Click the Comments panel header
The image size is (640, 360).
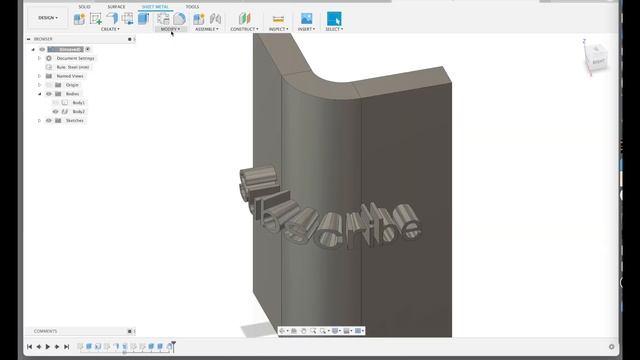tap(45, 331)
